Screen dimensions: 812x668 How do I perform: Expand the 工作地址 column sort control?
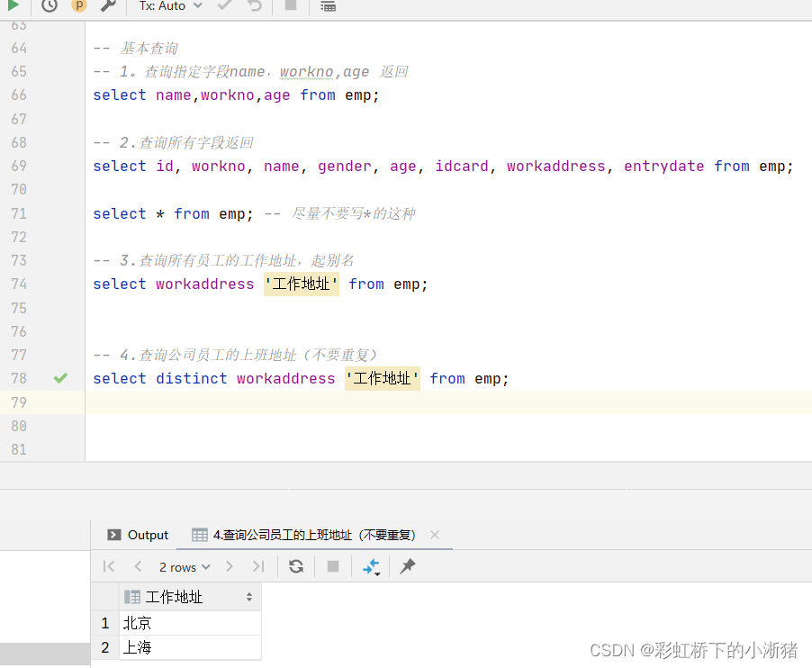tap(250, 596)
